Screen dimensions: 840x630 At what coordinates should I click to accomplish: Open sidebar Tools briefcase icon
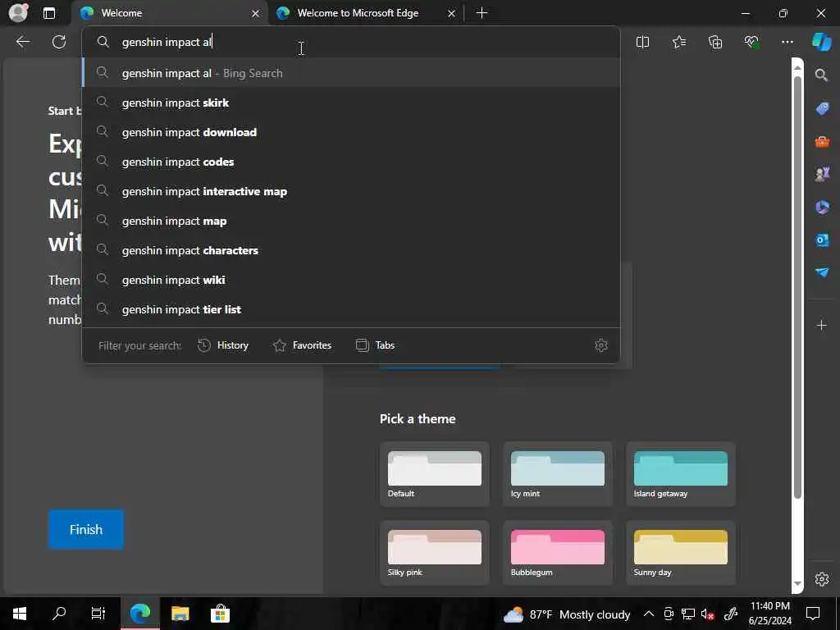point(822,141)
